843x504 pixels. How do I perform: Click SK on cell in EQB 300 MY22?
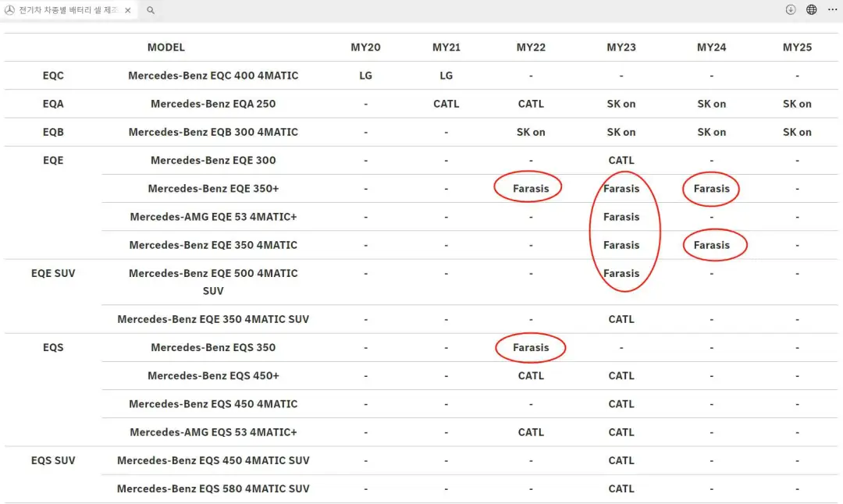531,132
